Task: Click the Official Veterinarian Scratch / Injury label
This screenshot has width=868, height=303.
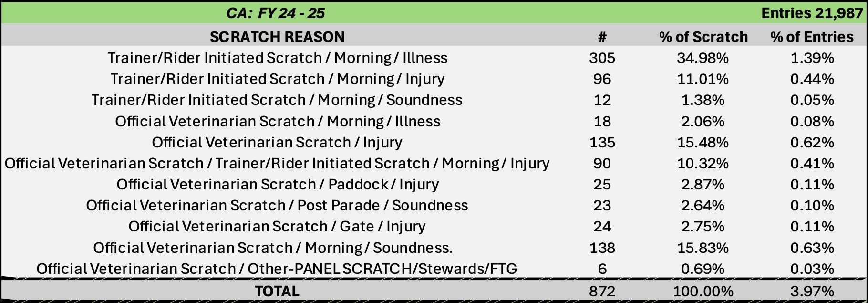Action: pyautogui.click(x=277, y=142)
